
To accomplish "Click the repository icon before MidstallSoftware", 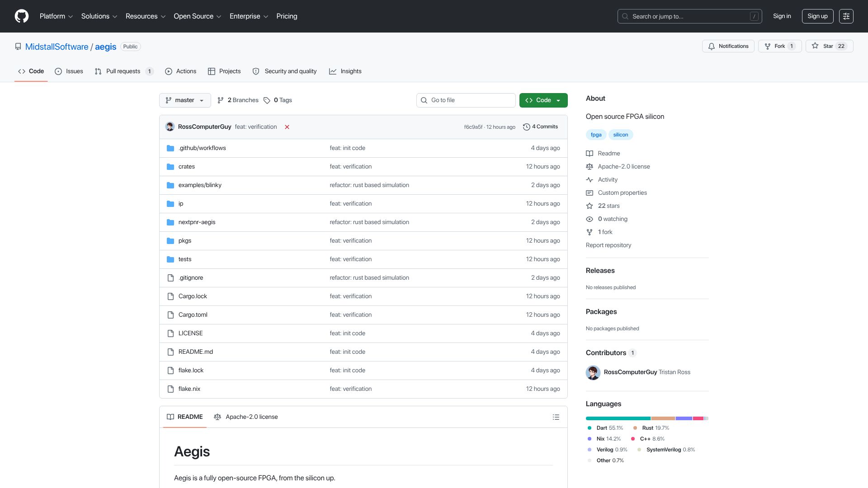I will pyautogui.click(x=18, y=47).
